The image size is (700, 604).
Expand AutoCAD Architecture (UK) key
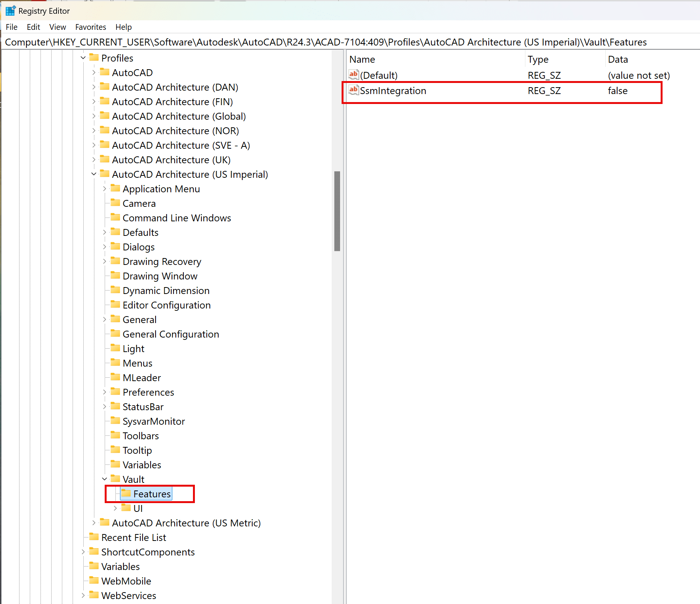click(x=94, y=160)
